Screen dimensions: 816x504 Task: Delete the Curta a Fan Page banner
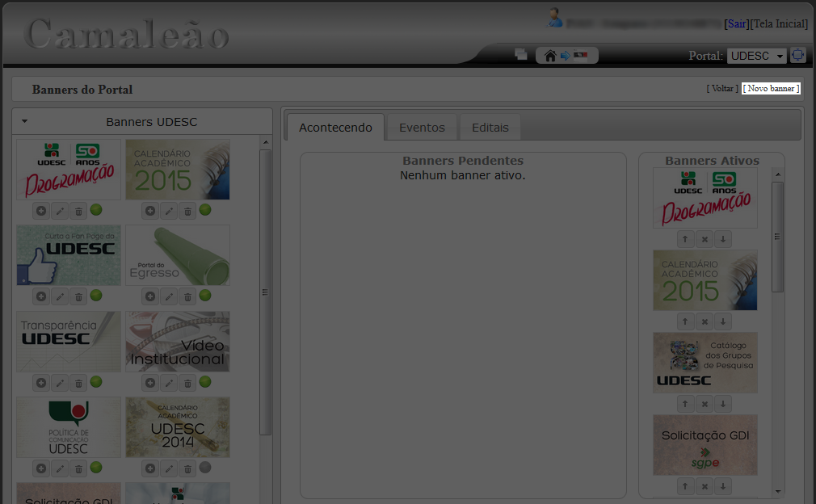tap(78, 296)
